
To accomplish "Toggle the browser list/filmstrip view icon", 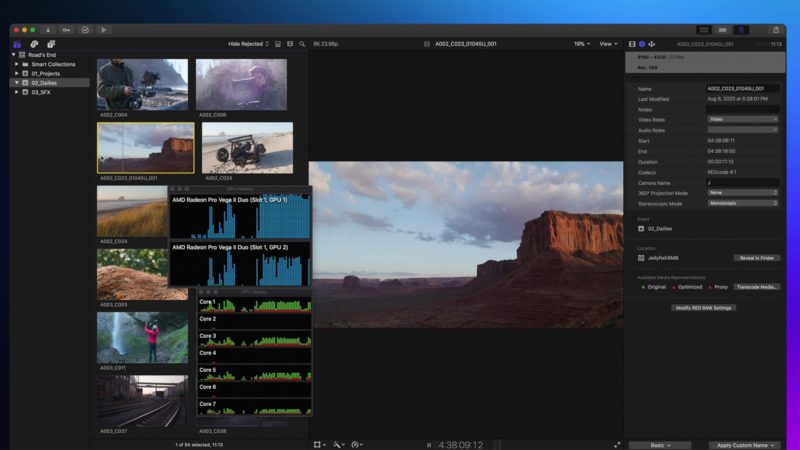I will pyautogui.click(x=290, y=44).
